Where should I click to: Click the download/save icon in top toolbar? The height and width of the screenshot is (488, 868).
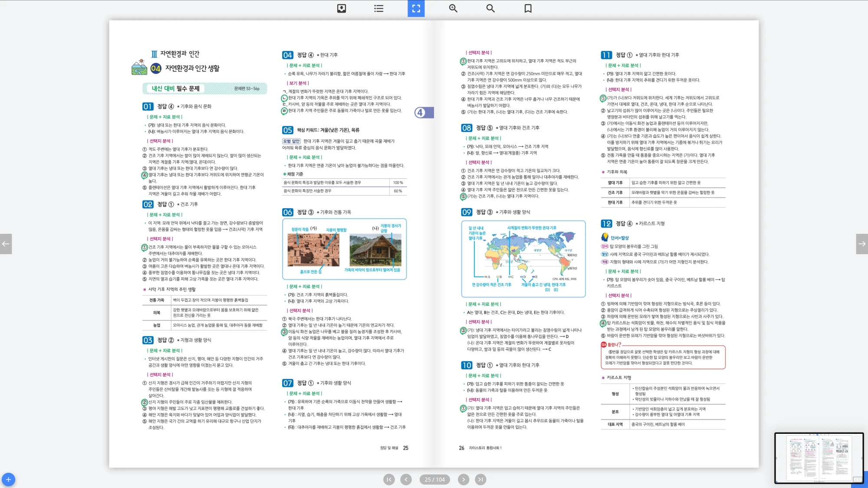click(342, 8)
